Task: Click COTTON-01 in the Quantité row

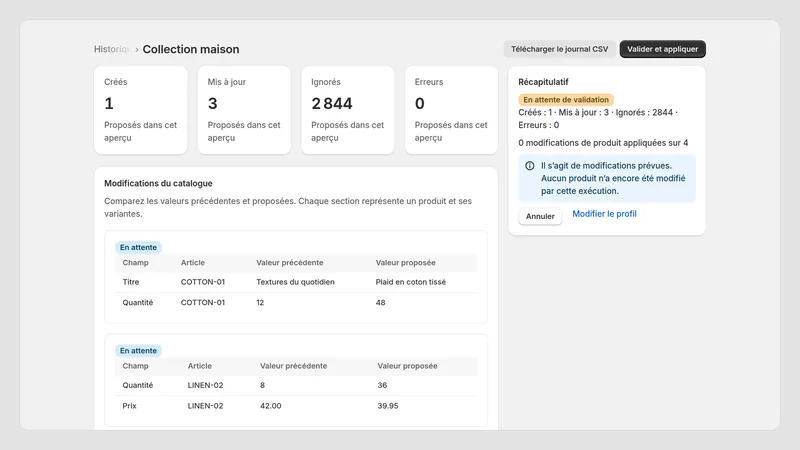Action: [x=203, y=303]
